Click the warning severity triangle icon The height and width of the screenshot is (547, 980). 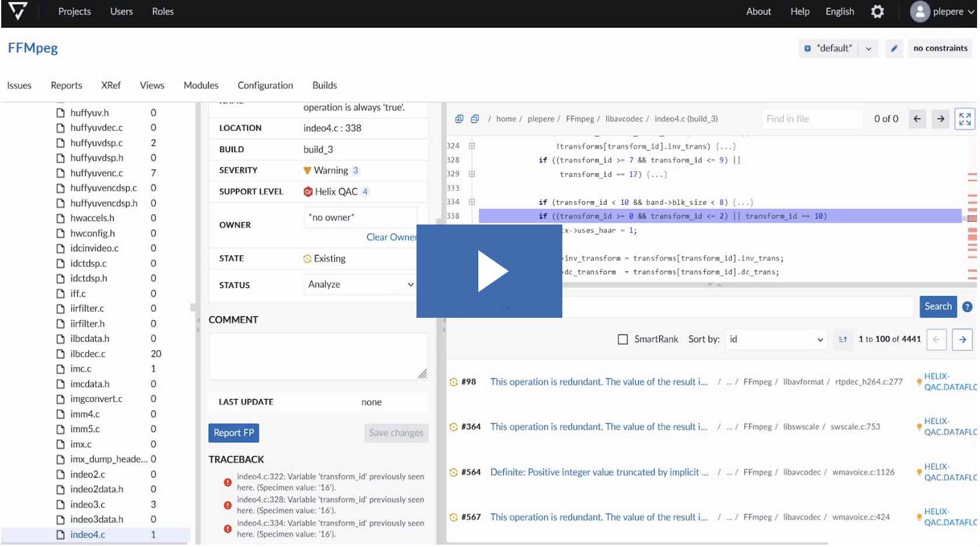tap(308, 170)
